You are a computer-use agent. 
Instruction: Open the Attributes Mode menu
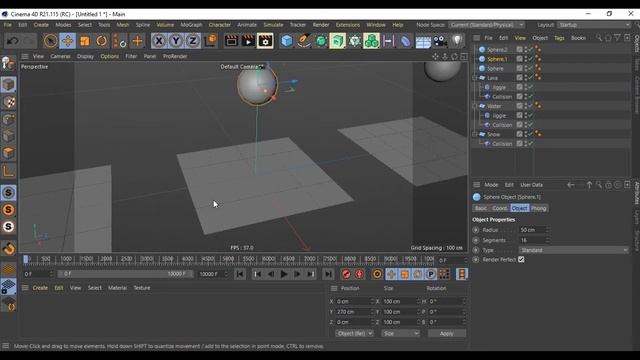[x=491, y=185]
